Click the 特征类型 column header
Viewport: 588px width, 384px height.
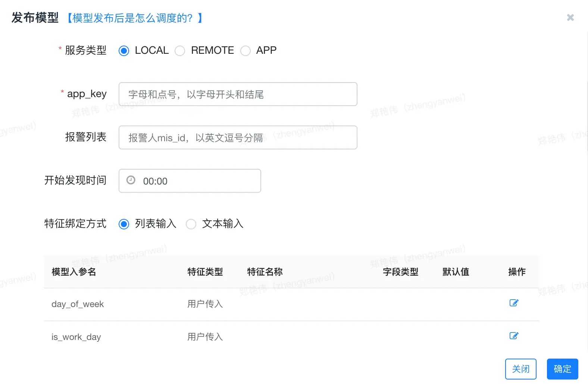point(205,272)
